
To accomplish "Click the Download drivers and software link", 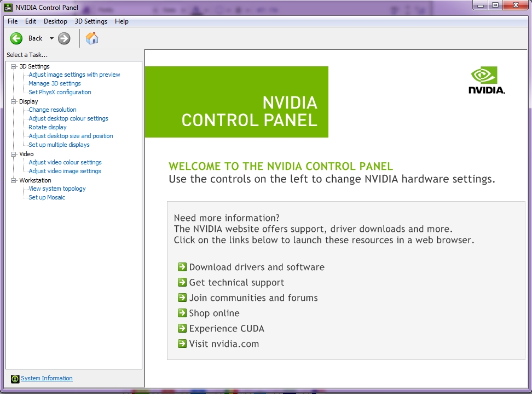I will pos(257,267).
